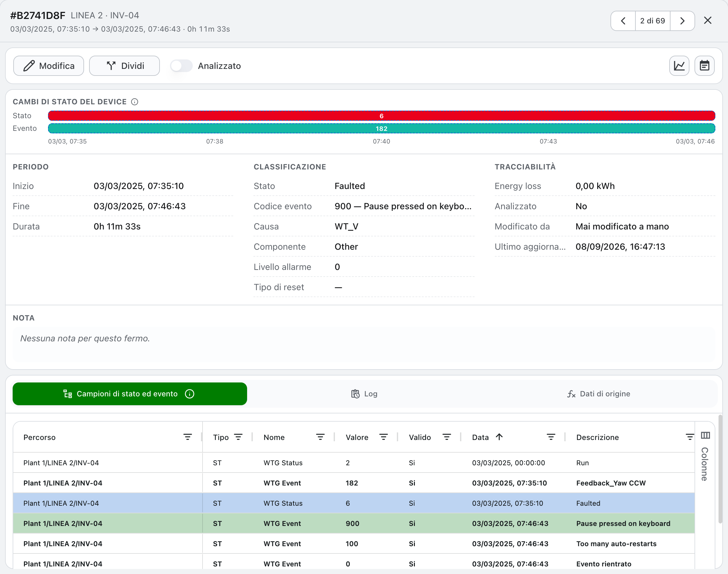Screen dimensions: 728x574
Task: Open the Data column filter
Action: [551, 437]
